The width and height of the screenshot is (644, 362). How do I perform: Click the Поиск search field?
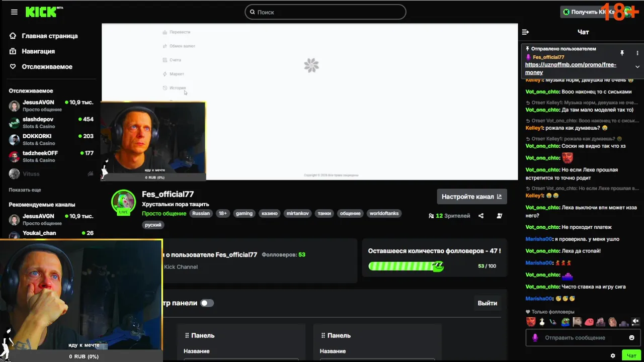coord(325,12)
